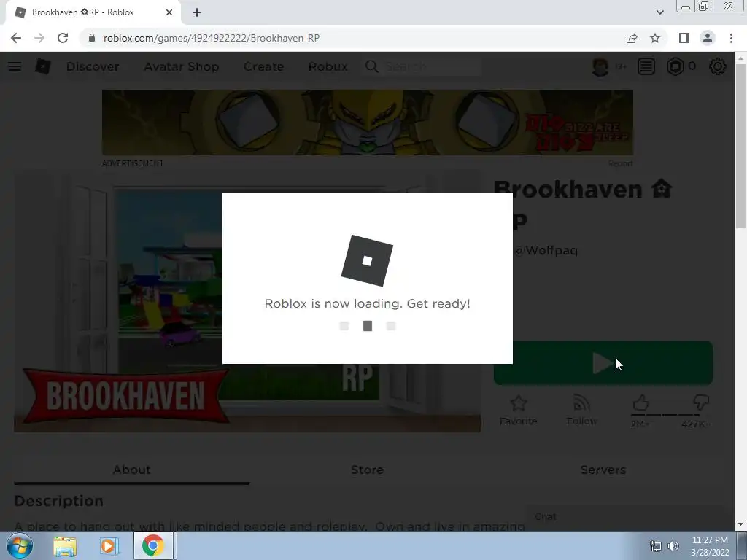Click the search magnifier icon

tap(371, 66)
